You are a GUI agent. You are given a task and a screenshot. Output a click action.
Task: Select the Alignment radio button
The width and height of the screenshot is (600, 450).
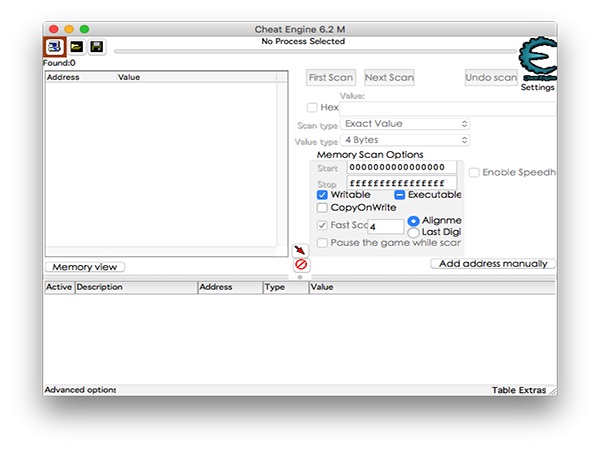[x=413, y=221]
